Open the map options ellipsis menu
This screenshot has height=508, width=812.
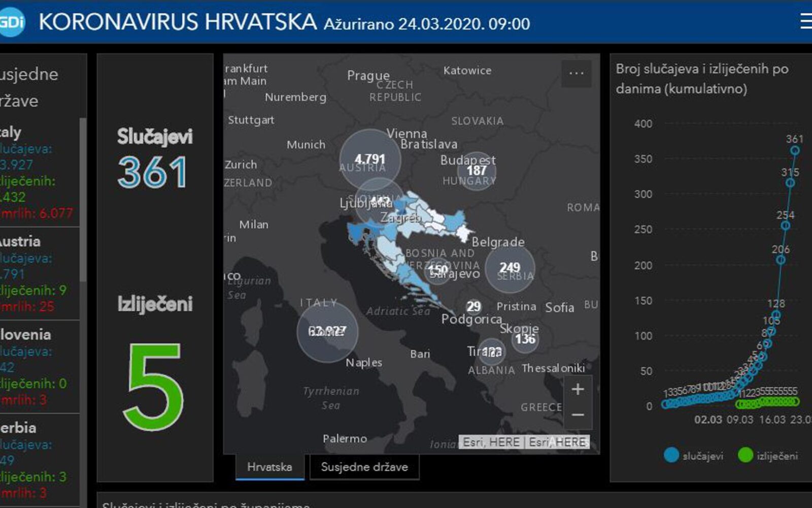tap(576, 73)
